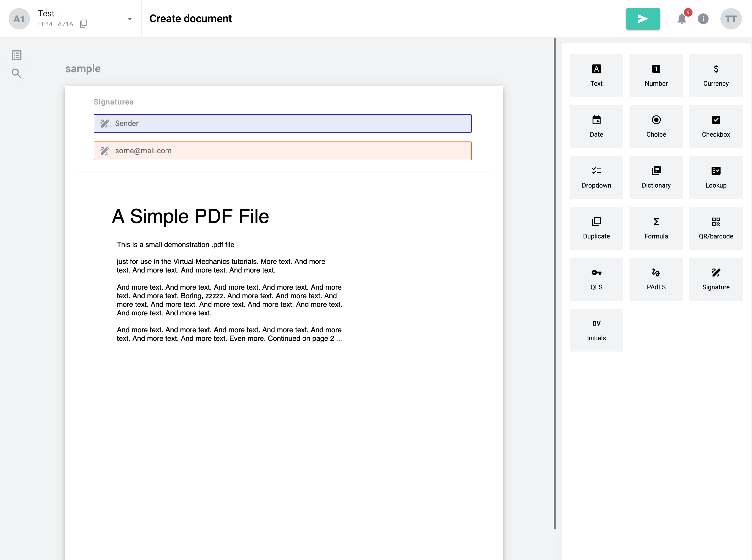Screen dimensions: 752x560
Task: Add a Lookup field element
Action: click(716, 177)
